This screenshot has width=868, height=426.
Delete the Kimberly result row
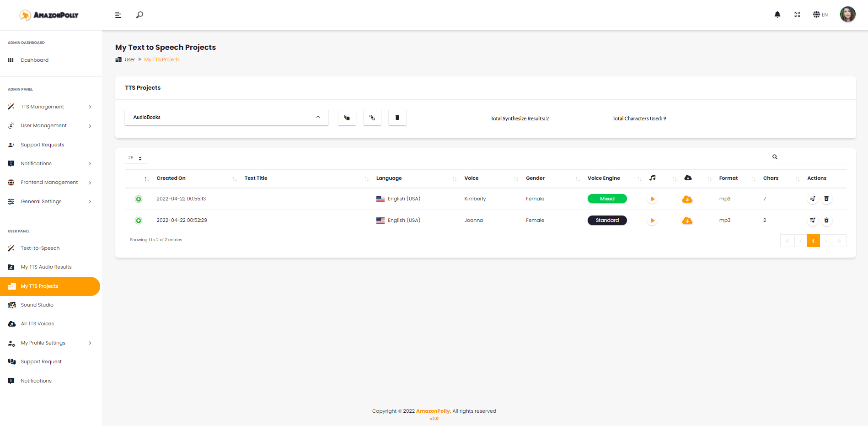click(826, 199)
